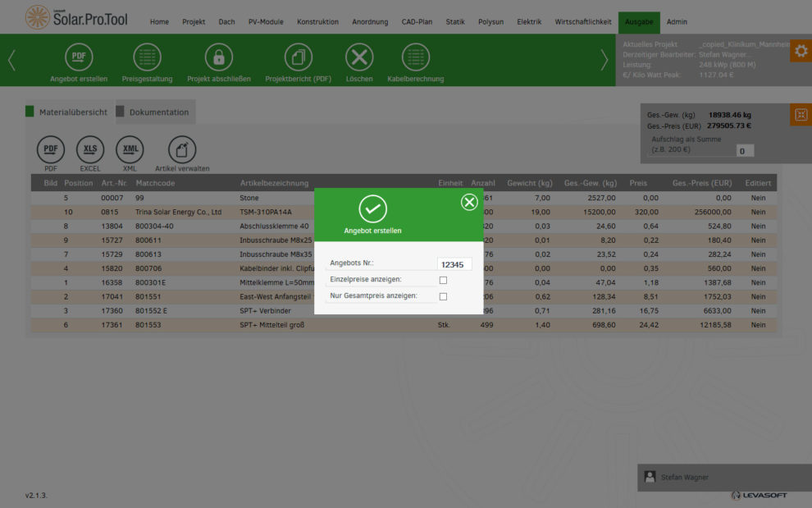
Task: Confirm with the green checkmark button
Action: click(372, 209)
